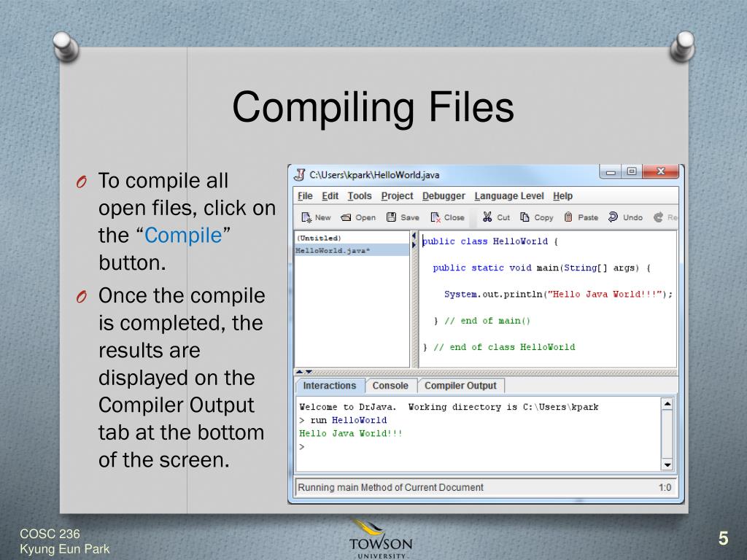The width and height of the screenshot is (747, 560).
Task: Collapse the document list with left arrow
Action: [x=414, y=236]
